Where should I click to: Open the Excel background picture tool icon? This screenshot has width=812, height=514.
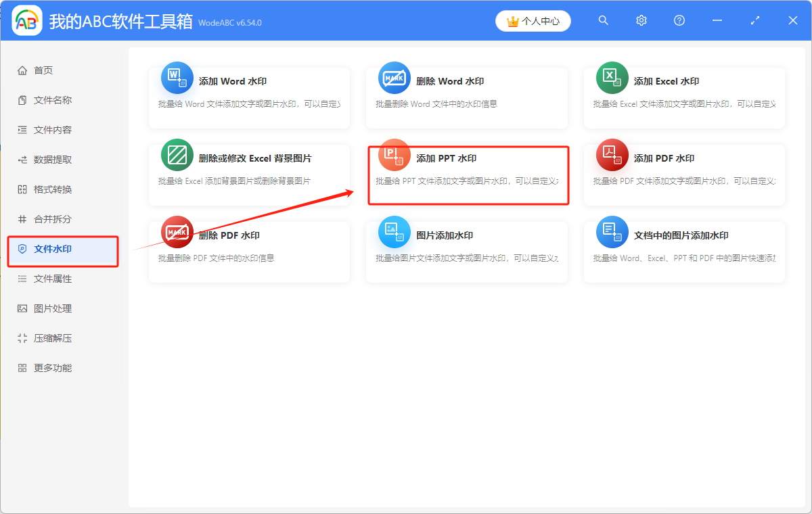tap(177, 155)
